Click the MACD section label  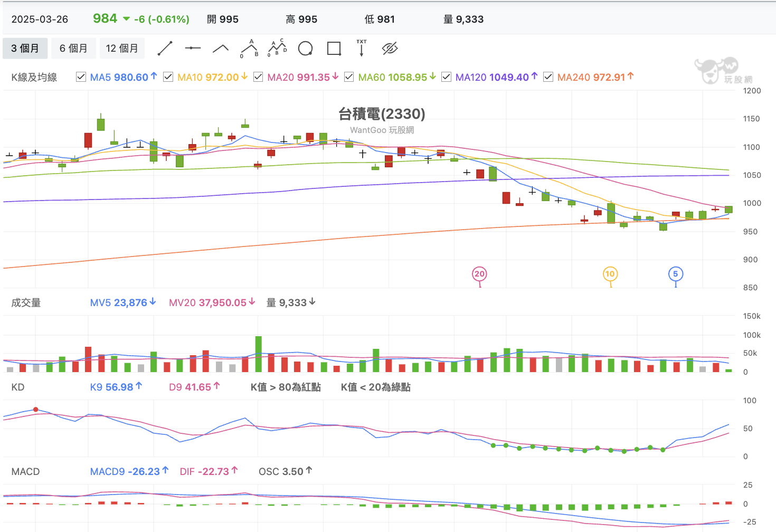(x=25, y=471)
